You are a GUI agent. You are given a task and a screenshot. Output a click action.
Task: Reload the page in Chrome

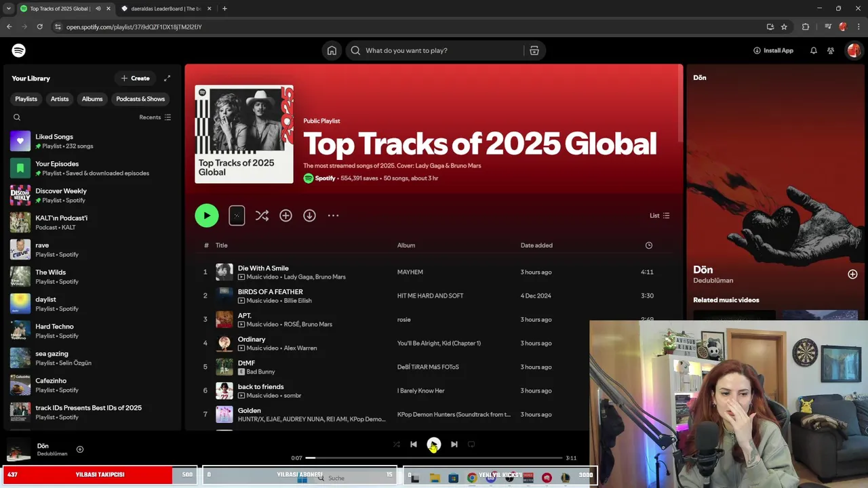40,26
